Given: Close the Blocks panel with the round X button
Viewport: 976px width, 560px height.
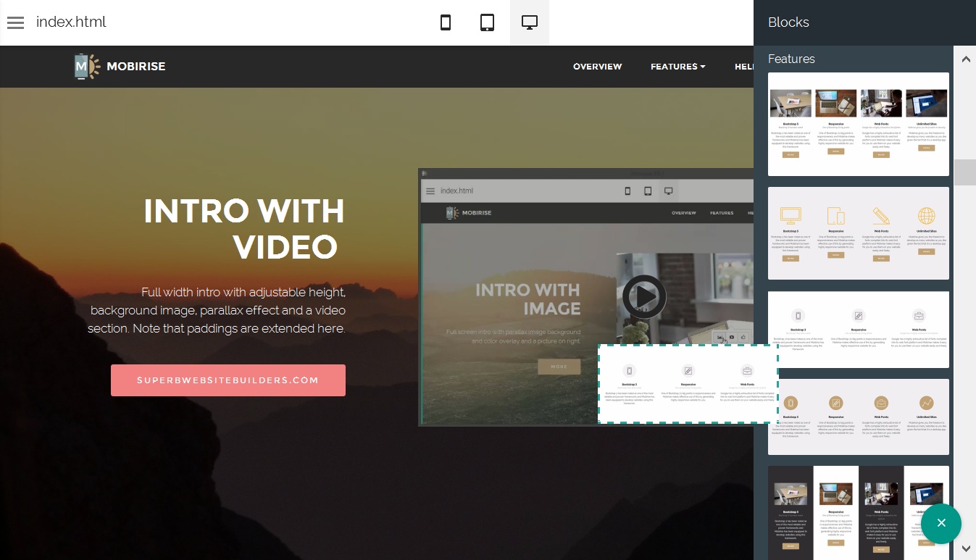Looking at the screenshot, I should coord(941,523).
